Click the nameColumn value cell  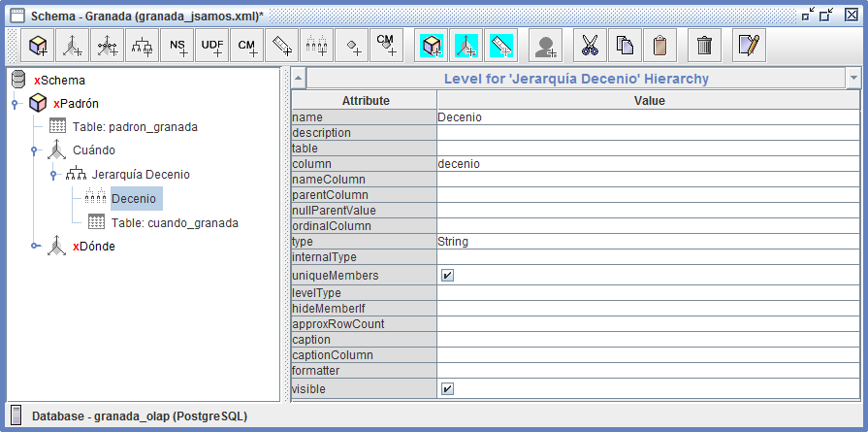[x=648, y=180]
